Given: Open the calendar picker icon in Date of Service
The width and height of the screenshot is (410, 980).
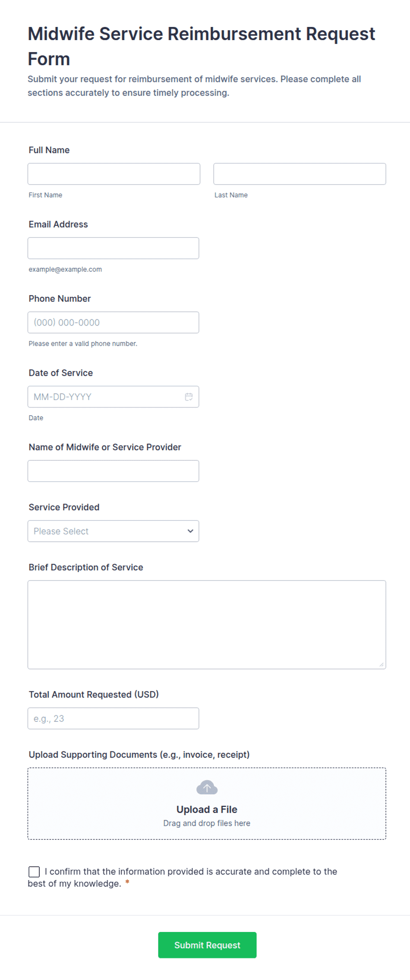Looking at the screenshot, I should 189,397.
